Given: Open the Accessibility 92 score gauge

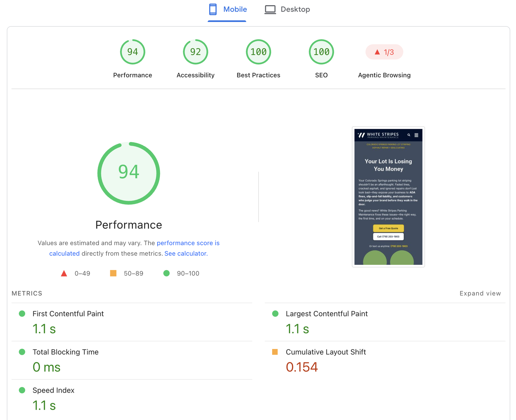Looking at the screenshot, I should click(x=195, y=52).
